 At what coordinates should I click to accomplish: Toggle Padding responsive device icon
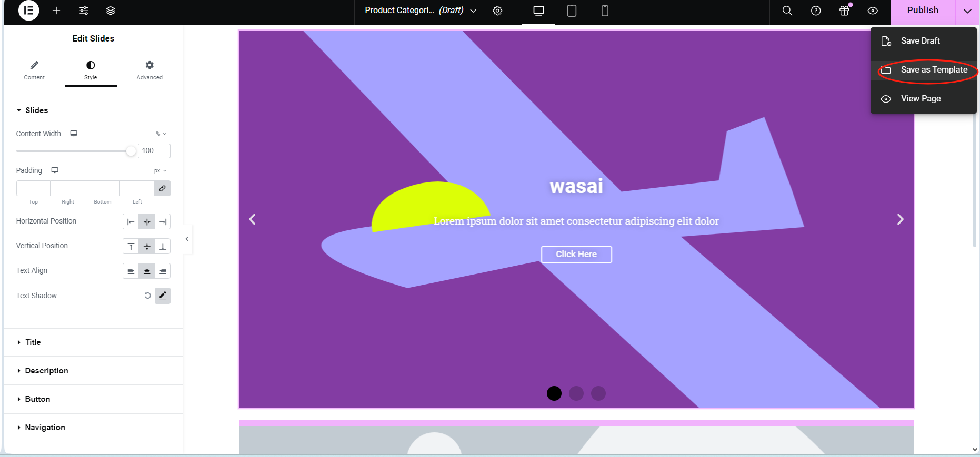(55, 170)
